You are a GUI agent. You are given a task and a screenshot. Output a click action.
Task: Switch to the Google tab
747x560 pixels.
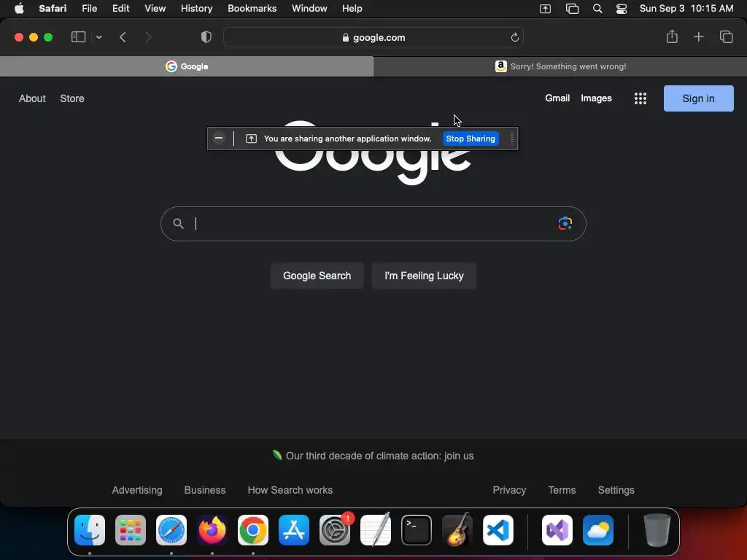[x=187, y=66]
